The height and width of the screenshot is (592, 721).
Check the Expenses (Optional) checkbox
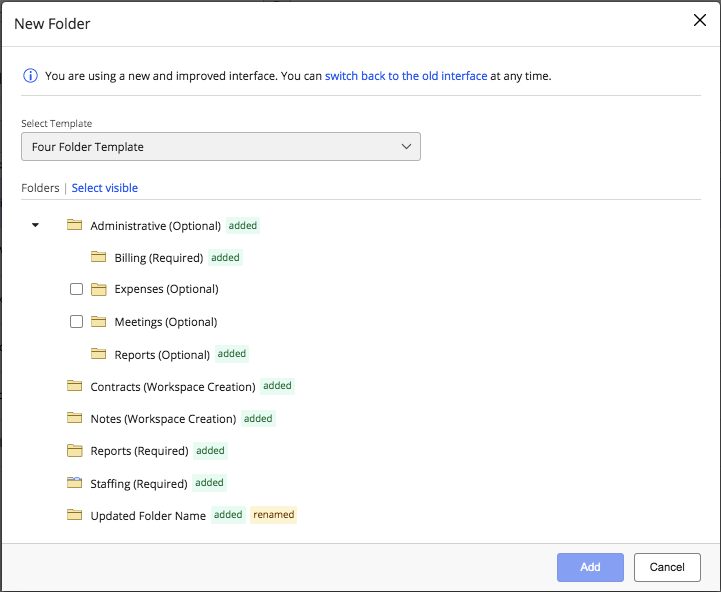[x=76, y=289]
